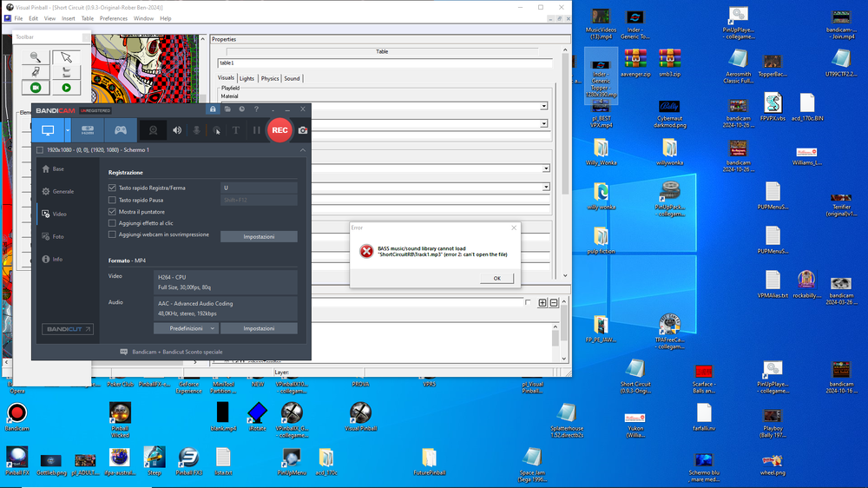868x488 pixels.
Task: Click the Bandicam text overlay T icon
Action: [x=236, y=131]
